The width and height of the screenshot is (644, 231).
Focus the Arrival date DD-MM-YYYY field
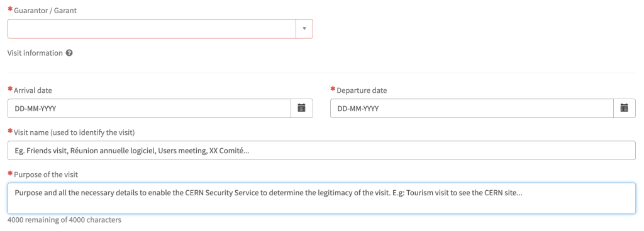click(x=150, y=109)
